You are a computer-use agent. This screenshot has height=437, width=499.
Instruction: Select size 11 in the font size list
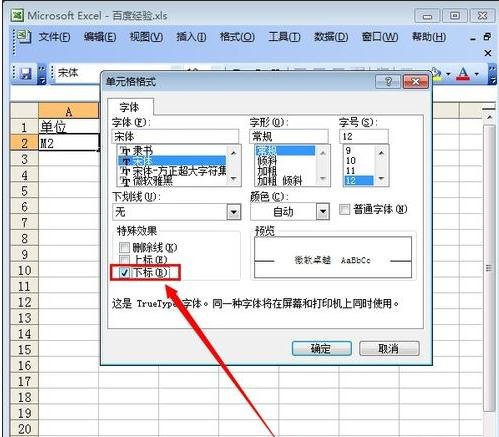pos(359,171)
